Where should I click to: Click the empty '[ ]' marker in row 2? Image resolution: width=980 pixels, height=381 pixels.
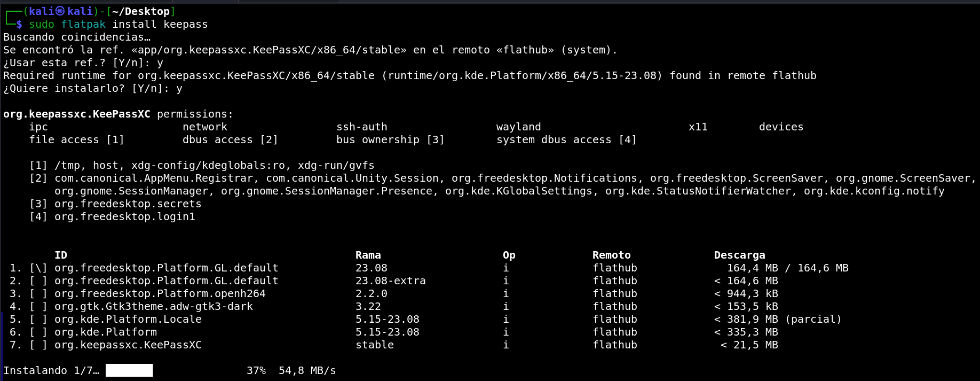click(x=38, y=281)
